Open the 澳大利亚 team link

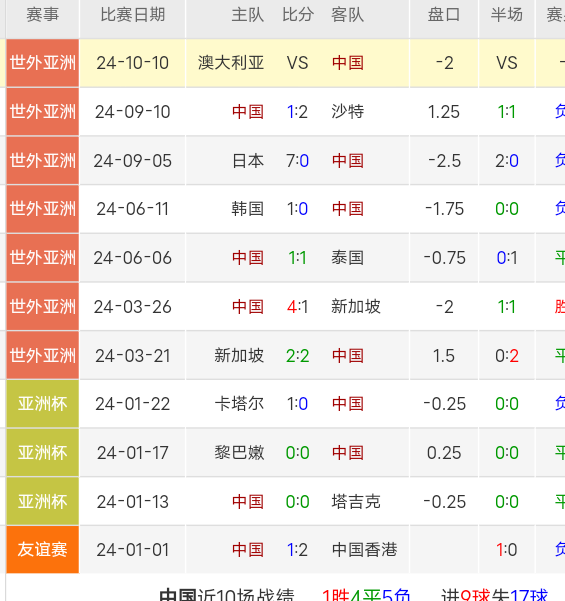tap(231, 63)
